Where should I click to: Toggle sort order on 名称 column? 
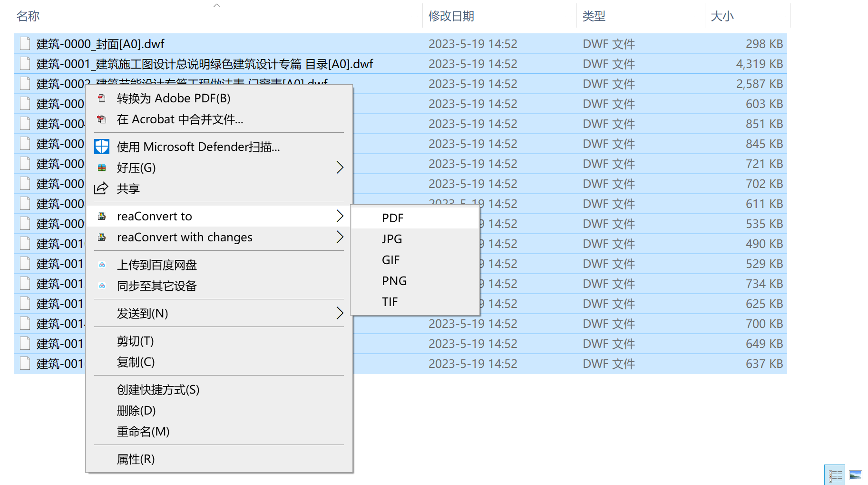(28, 16)
